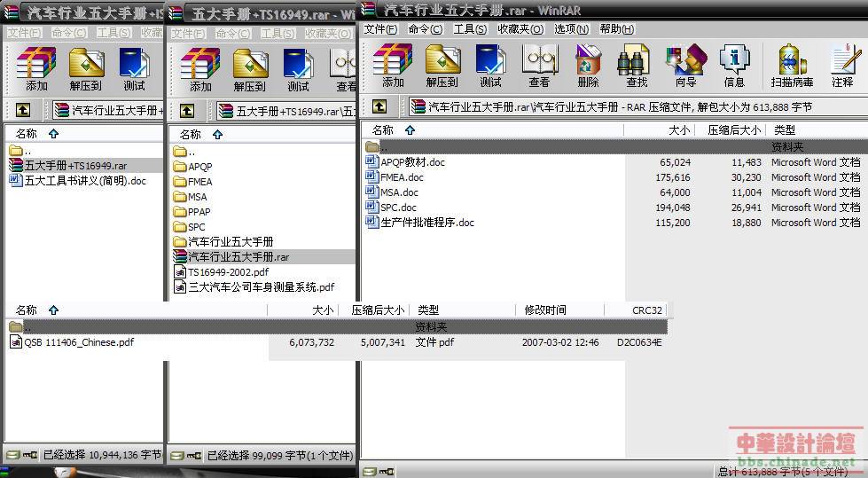The image size is (868, 478).
Task: Open Options (选项) menu in right window
Action: tap(572, 29)
